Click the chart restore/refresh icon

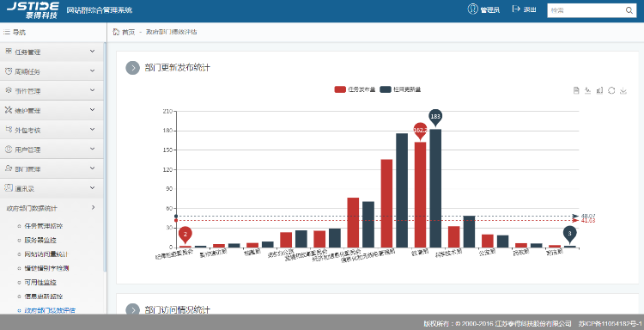611,90
